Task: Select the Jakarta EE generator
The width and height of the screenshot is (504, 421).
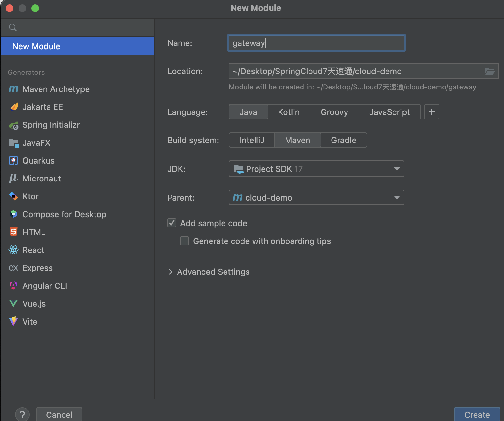Action: point(77,107)
